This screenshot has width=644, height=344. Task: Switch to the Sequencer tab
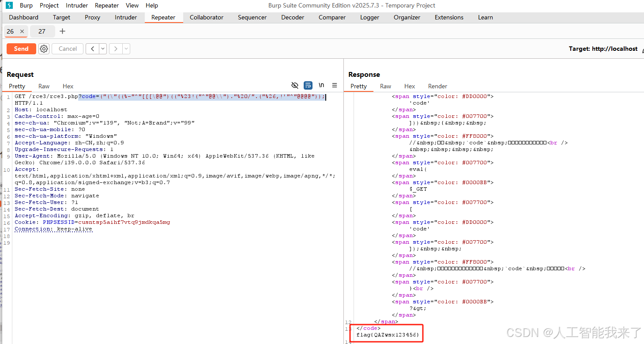252,18
